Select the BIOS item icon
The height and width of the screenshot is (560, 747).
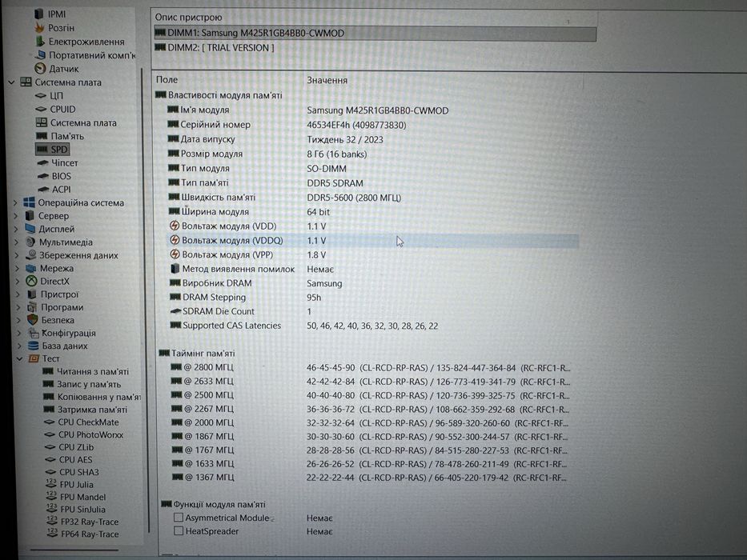pos(43,176)
